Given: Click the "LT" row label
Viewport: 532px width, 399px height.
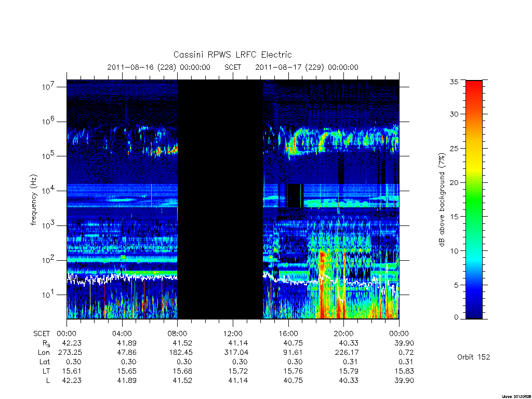Looking at the screenshot, I should coord(46,371).
